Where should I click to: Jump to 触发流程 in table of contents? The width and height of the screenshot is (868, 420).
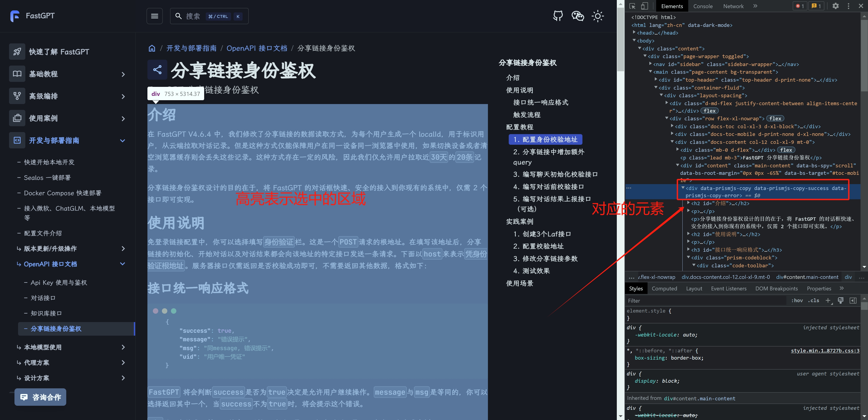pos(527,115)
